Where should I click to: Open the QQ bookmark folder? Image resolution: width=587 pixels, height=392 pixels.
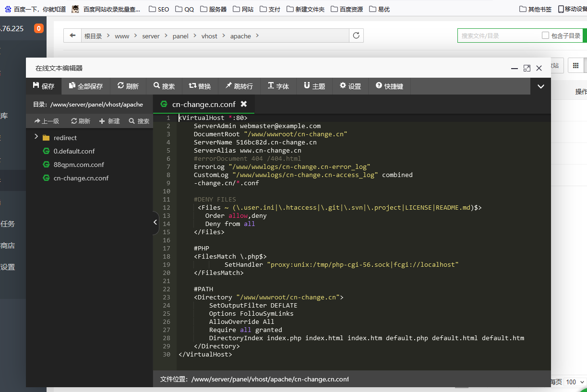click(x=185, y=9)
